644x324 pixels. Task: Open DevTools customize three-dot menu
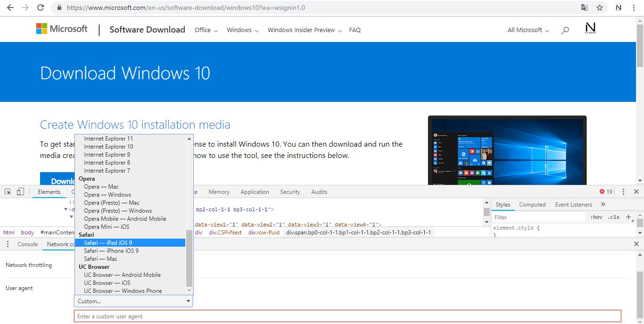pyautogui.click(x=623, y=191)
